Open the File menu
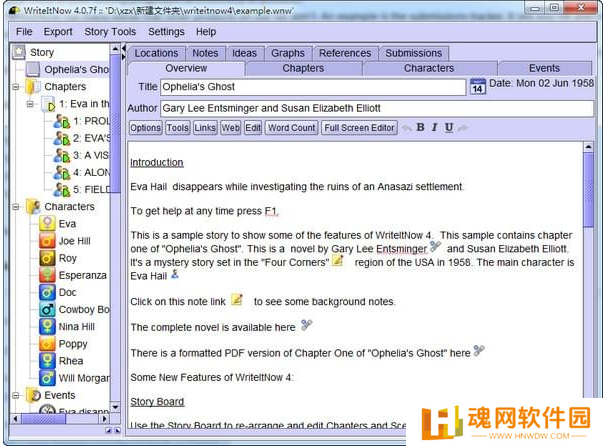606x448 pixels. (24, 32)
